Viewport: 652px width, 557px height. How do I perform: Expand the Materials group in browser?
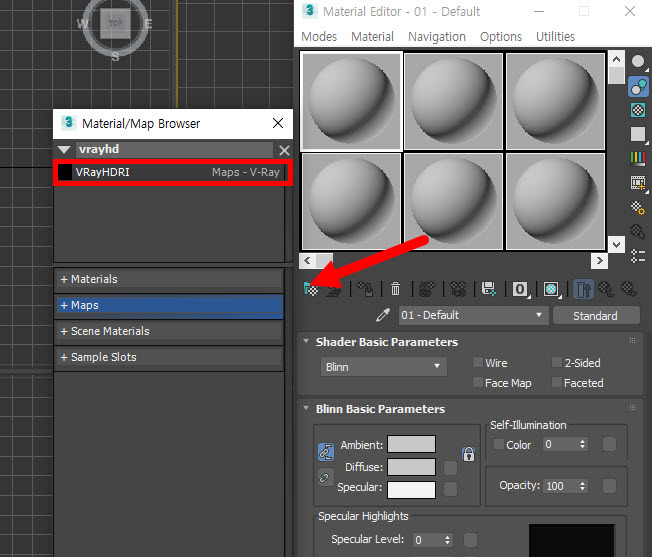(169, 279)
